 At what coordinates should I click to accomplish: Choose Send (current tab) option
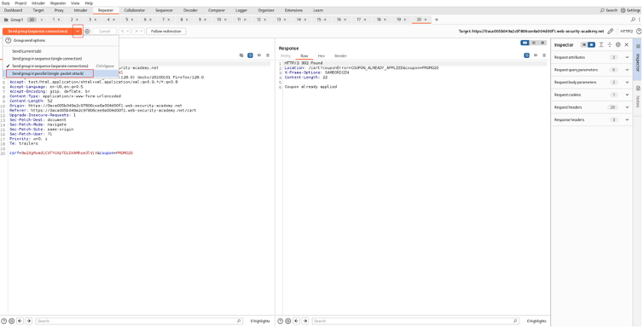[26, 51]
